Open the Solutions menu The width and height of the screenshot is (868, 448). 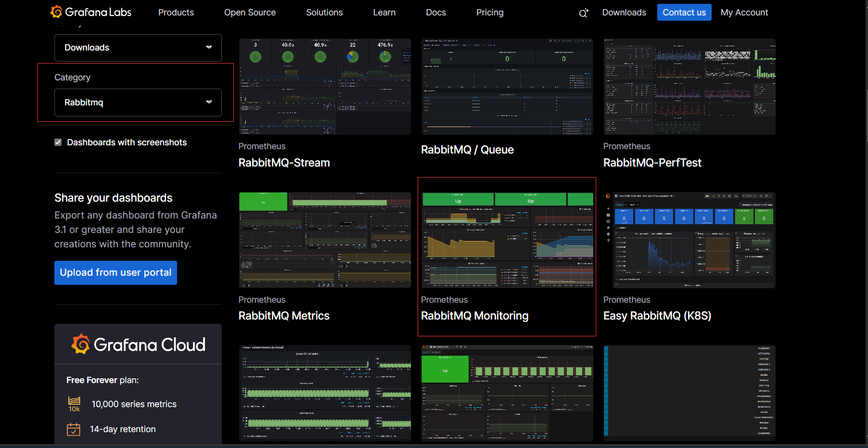click(x=324, y=13)
